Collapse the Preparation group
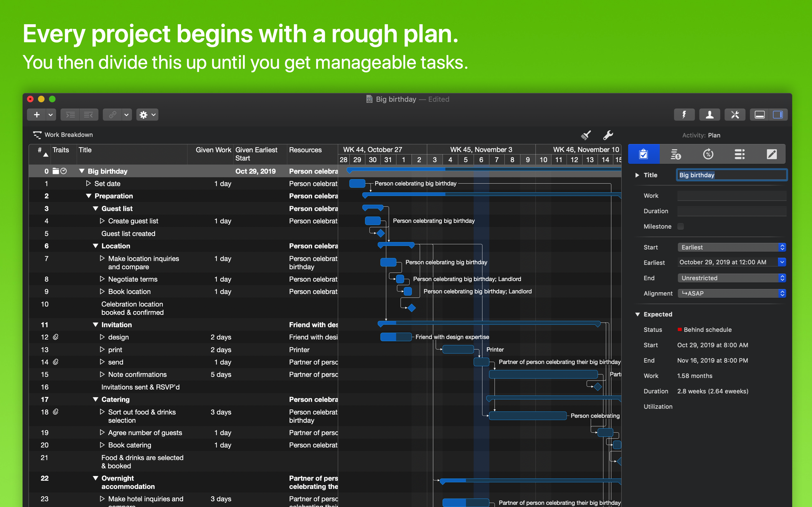This screenshot has width=812, height=507. pos(89,196)
